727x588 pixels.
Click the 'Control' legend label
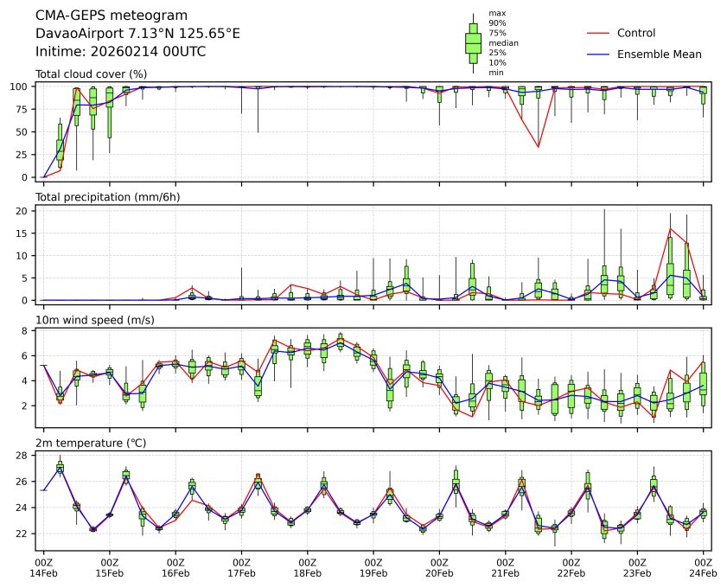click(636, 34)
